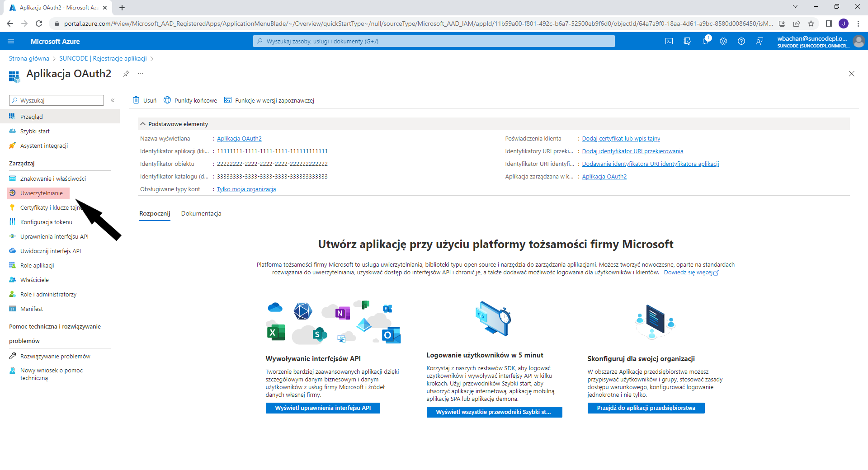
Task: Close the Aplikacja OAuth2 browser tab
Action: pos(105,8)
